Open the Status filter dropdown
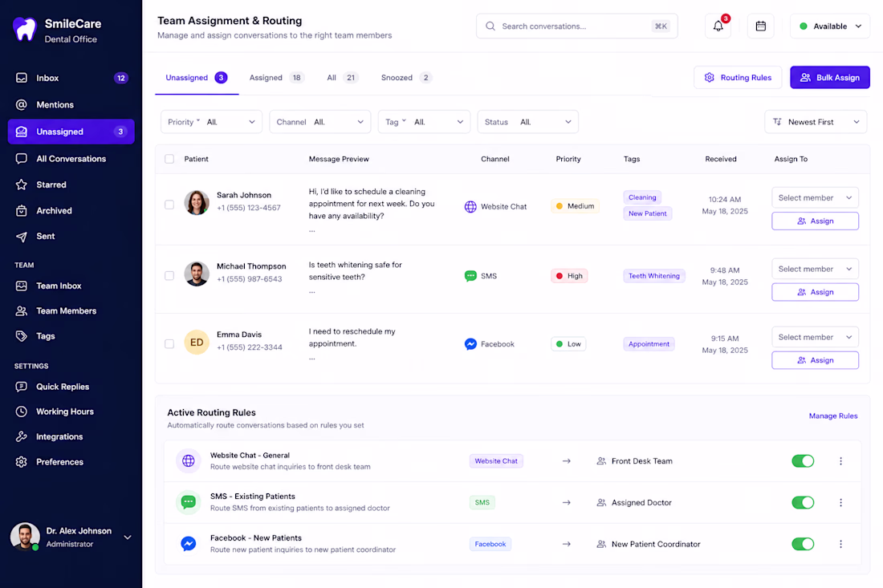The width and height of the screenshot is (883, 588). pos(527,122)
